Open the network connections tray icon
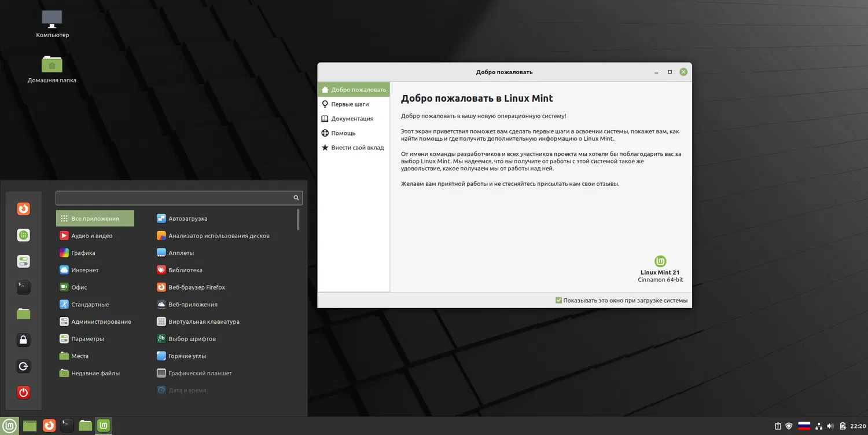 (819, 426)
